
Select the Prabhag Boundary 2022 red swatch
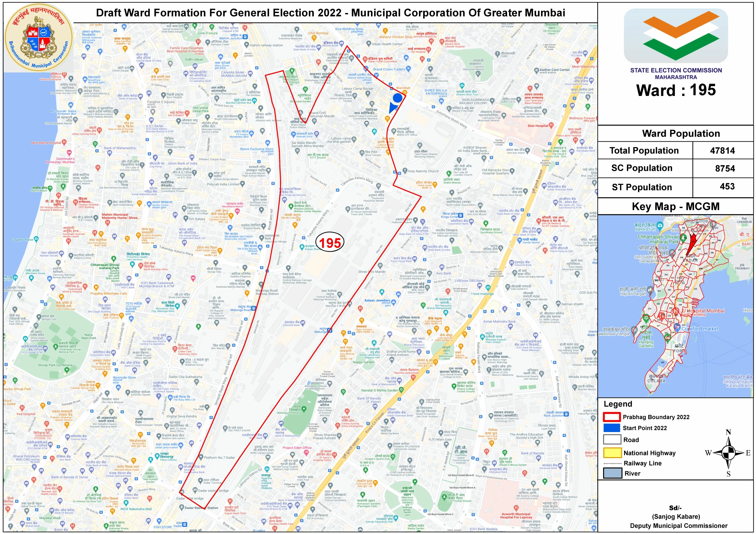pos(611,417)
